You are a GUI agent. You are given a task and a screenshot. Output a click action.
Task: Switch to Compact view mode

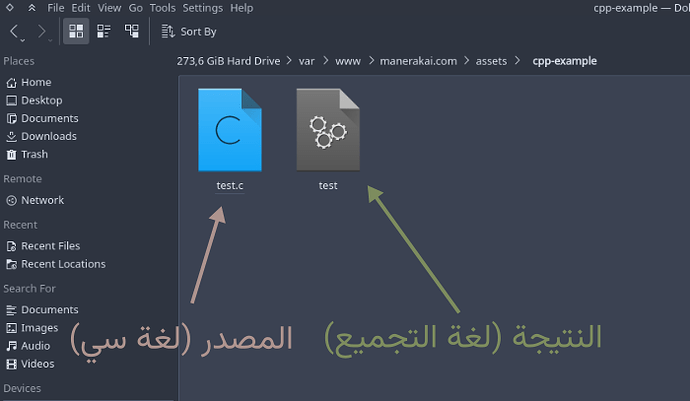[103, 31]
